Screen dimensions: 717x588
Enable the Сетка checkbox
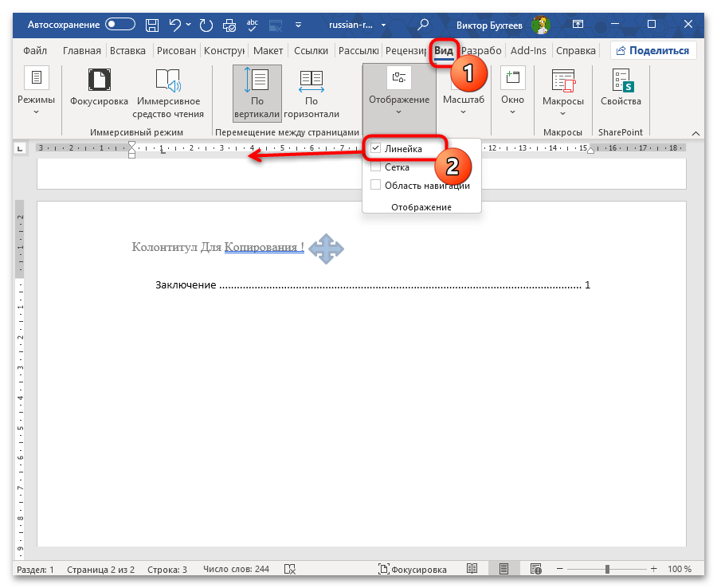[375, 167]
